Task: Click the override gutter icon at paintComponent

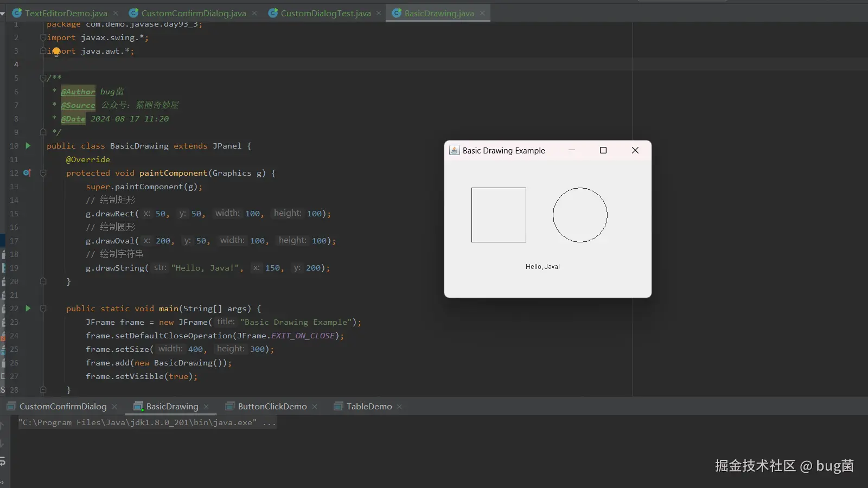Action: 27,173
